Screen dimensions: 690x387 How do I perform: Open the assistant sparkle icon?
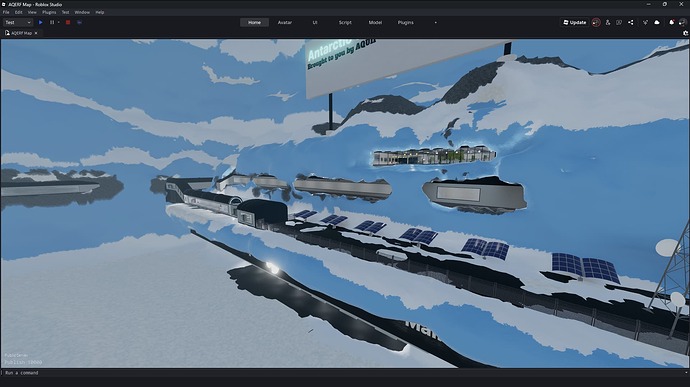pyautogui.click(x=646, y=22)
